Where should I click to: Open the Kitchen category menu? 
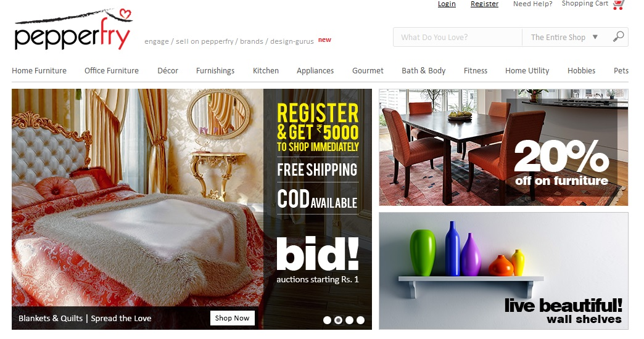pos(266,71)
